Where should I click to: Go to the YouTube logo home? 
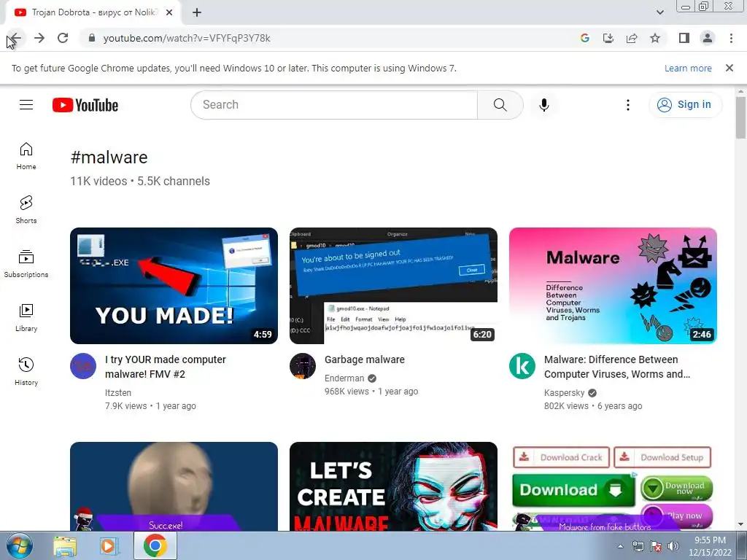85,105
